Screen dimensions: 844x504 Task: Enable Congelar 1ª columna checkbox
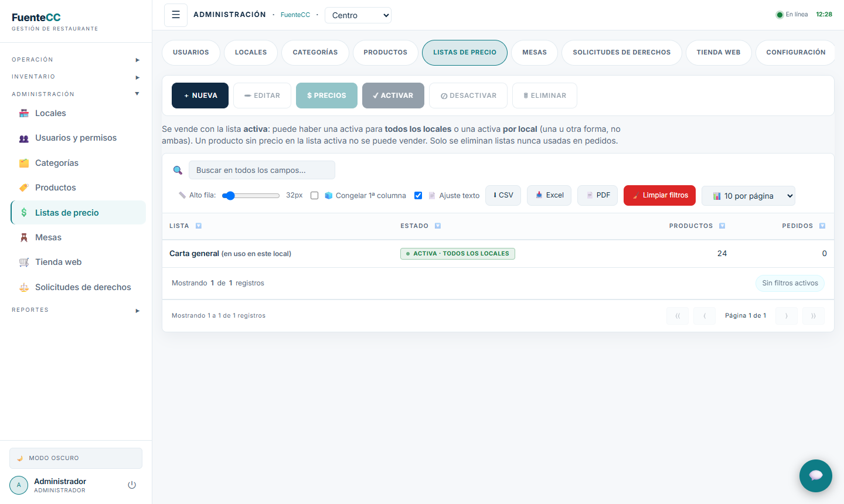tap(315, 196)
